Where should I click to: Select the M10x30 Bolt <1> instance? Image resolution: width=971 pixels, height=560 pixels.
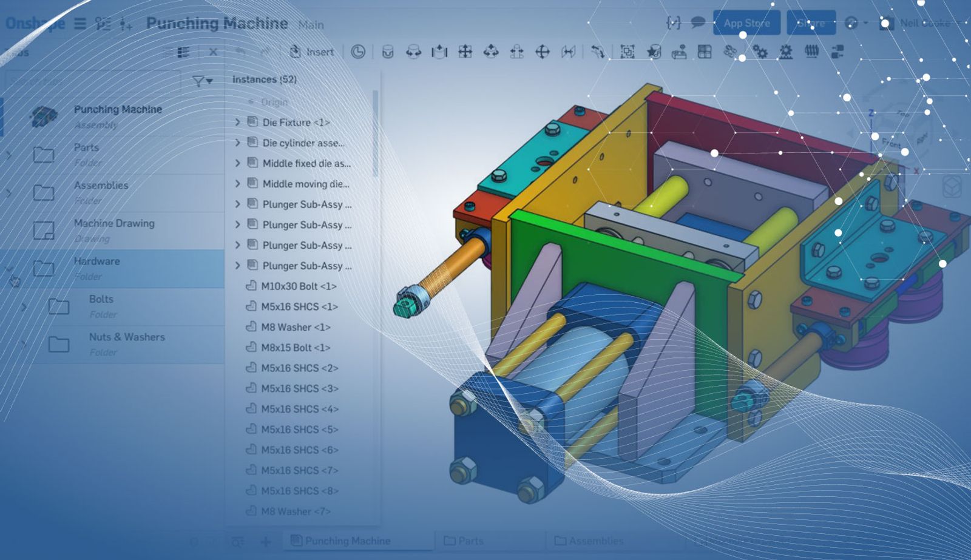(298, 286)
